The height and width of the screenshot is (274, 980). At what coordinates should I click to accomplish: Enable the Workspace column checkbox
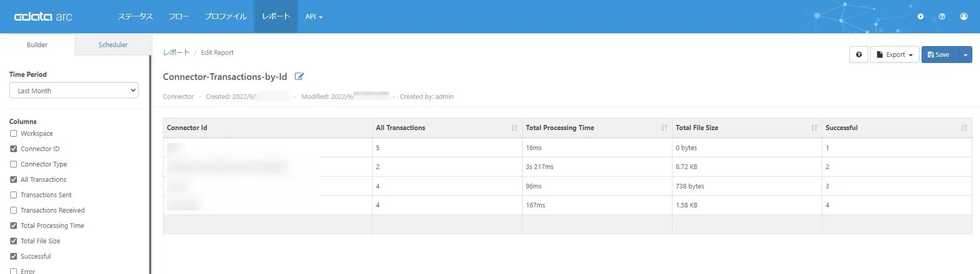click(14, 134)
